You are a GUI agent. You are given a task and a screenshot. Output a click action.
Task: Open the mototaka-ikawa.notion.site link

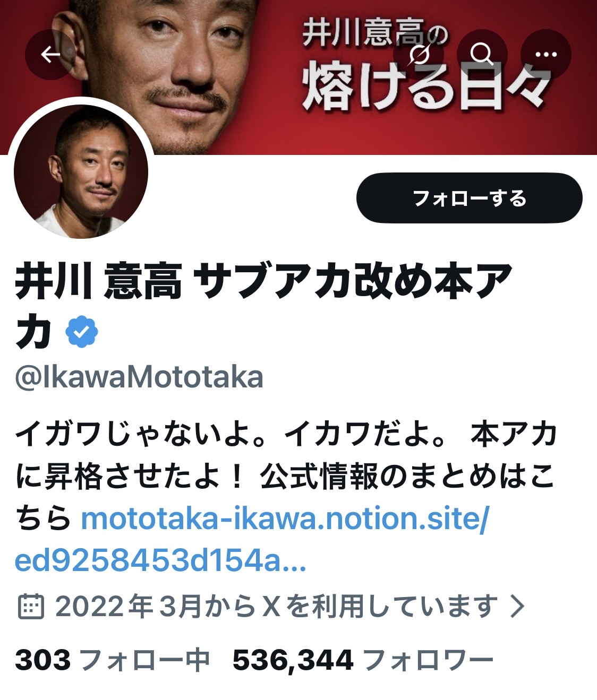point(284,518)
